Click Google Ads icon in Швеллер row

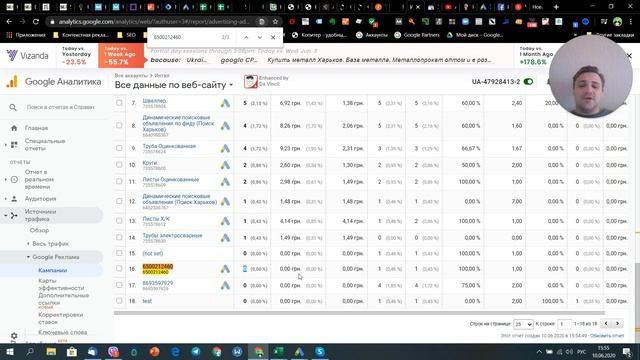[x=225, y=103]
